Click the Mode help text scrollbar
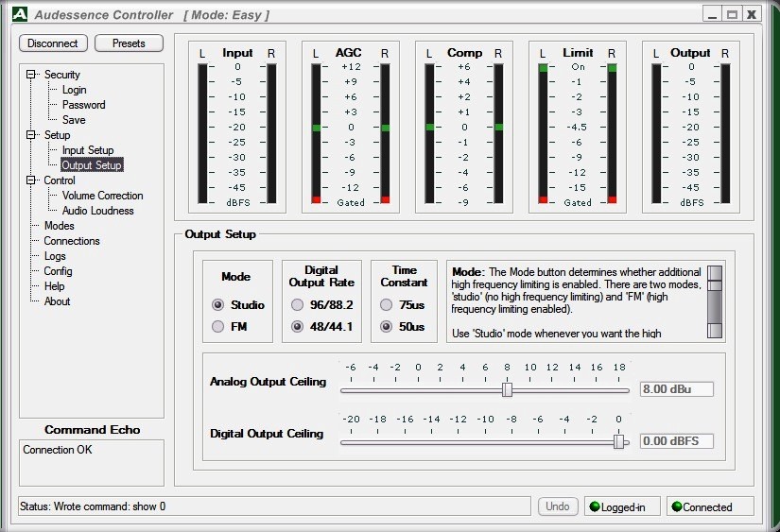The width and height of the screenshot is (780, 532). pos(715,301)
